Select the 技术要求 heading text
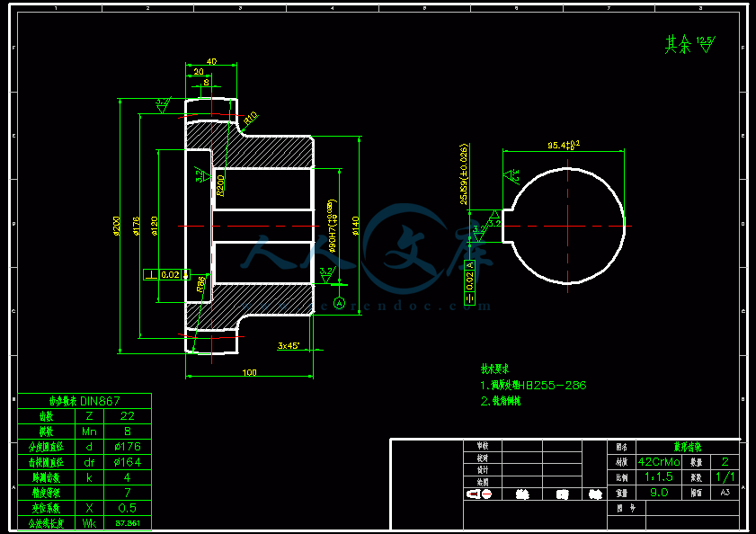Screen dimensions: 756x534 point(494,369)
